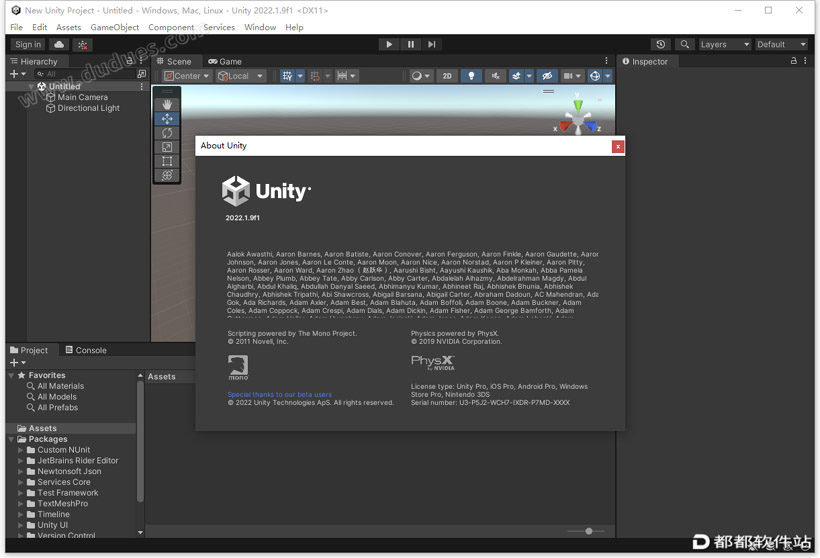The width and height of the screenshot is (820, 558).
Task: Toggle hidden objects visibility in scene
Action: [x=546, y=76]
